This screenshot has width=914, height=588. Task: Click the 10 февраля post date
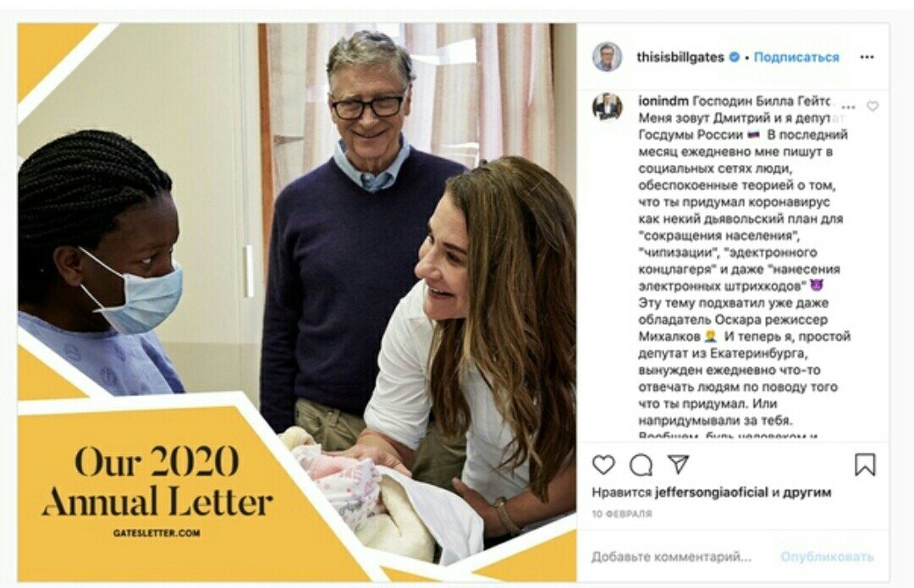coord(622,514)
